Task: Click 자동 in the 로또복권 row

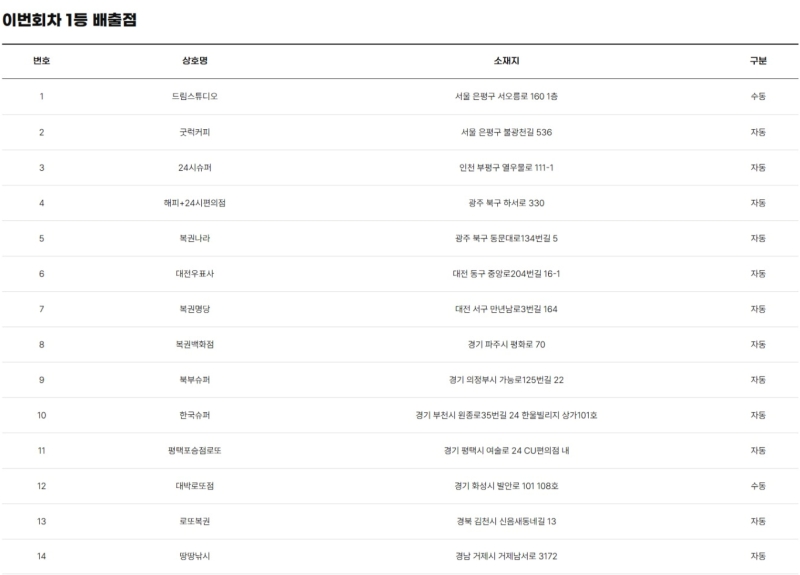Action: 758,521
